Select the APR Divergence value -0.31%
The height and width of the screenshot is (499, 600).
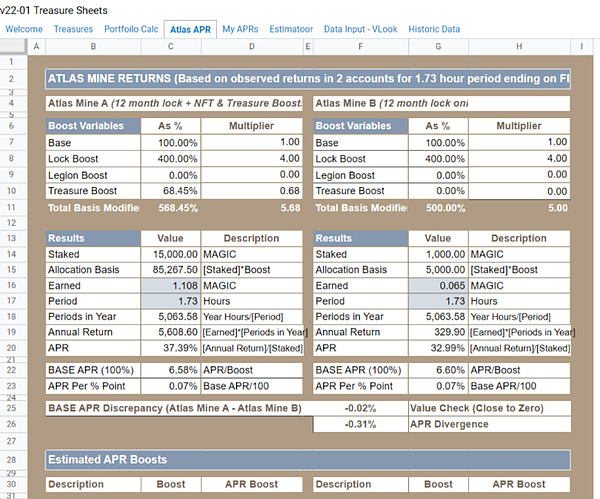point(360,424)
